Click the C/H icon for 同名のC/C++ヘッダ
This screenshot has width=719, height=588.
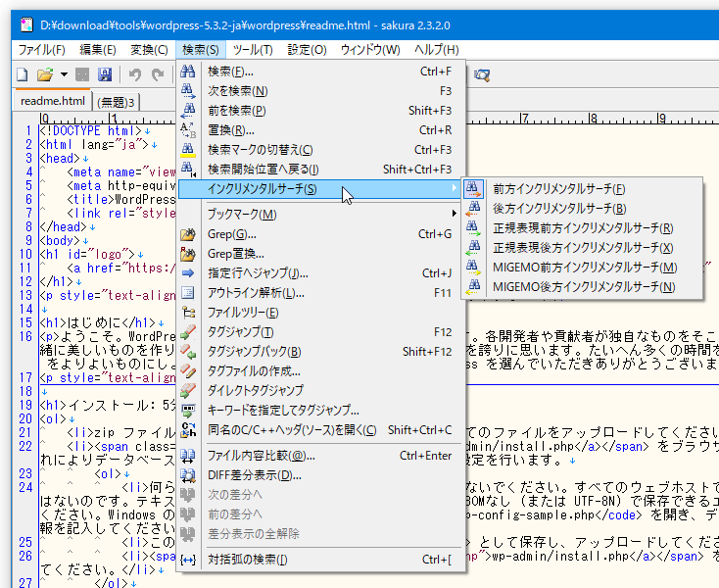[188, 430]
